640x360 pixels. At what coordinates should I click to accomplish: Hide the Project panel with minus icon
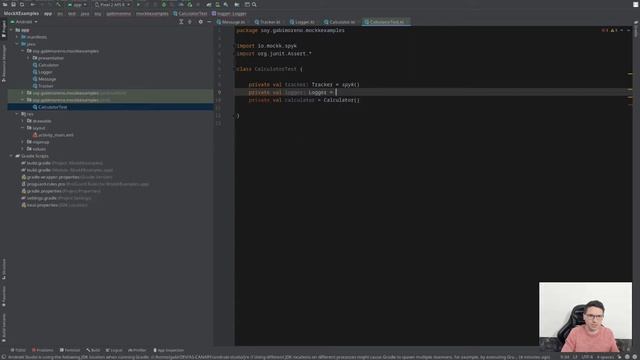209,22
